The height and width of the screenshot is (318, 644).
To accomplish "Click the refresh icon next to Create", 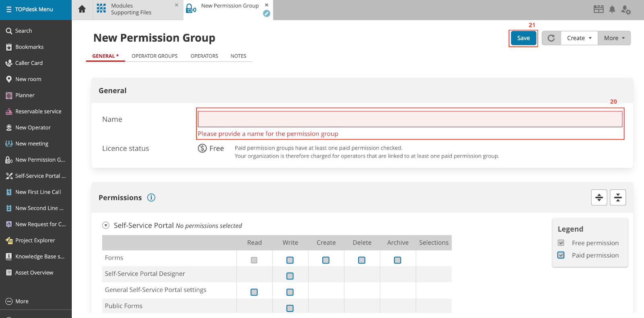I will [x=551, y=38].
